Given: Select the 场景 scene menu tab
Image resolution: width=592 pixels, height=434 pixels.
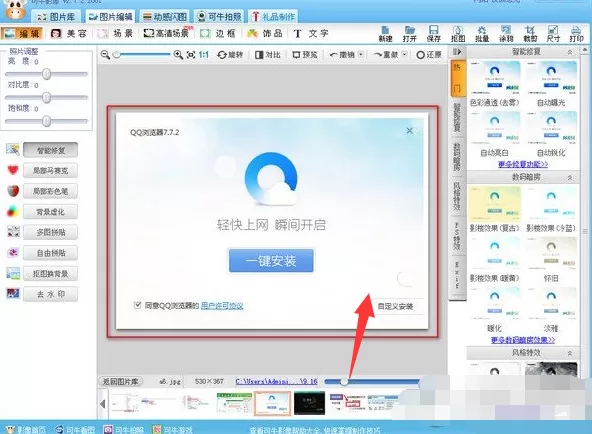Looking at the screenshot, I should point(116,34).
